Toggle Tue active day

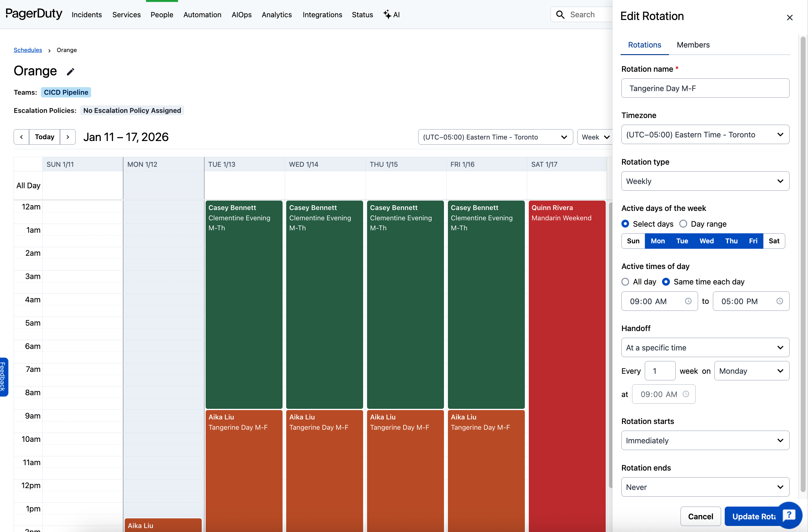coord(682,241)
